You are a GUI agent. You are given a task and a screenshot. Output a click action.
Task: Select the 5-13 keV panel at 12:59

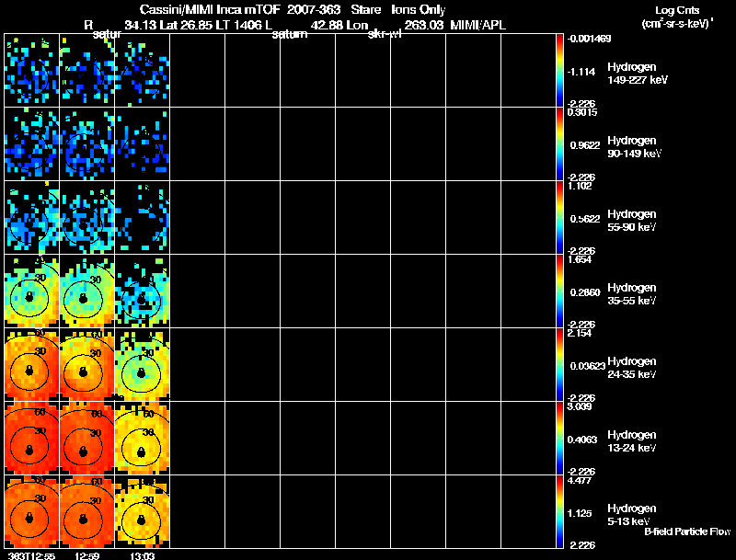coord(86,511)
